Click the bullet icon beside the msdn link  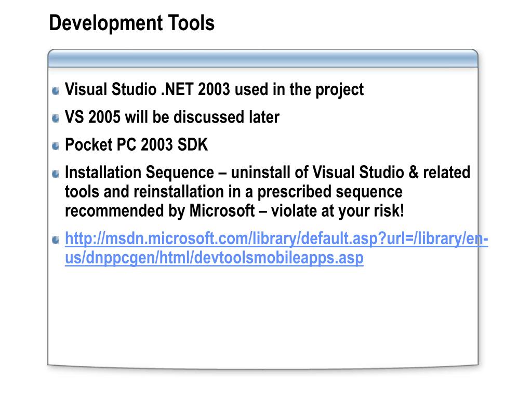[x=56, y=240]
